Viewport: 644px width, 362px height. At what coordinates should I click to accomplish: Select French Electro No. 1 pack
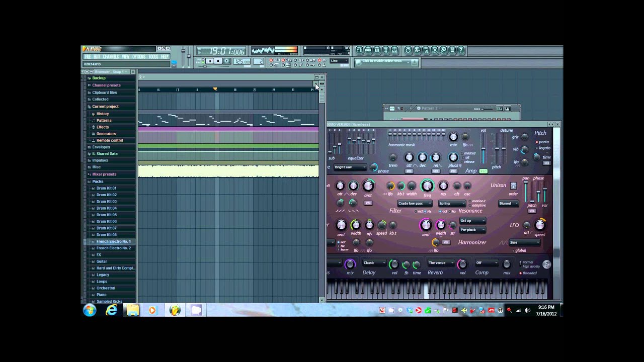[113, 241]
